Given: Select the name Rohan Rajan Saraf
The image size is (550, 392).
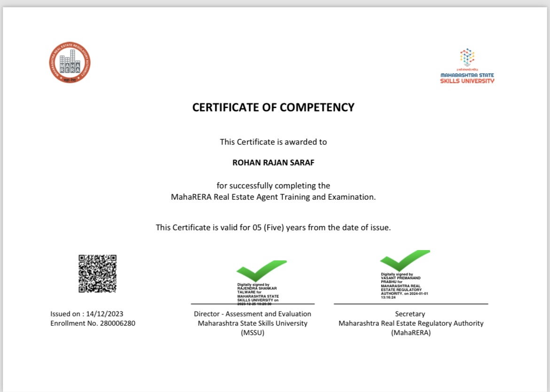Looking at the screenshot, I should [x=273, y=163].
